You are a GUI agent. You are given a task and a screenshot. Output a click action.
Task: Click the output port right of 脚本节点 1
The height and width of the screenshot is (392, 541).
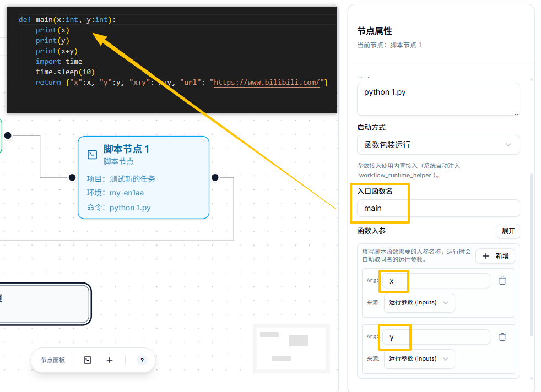click(x=215, y=177)
